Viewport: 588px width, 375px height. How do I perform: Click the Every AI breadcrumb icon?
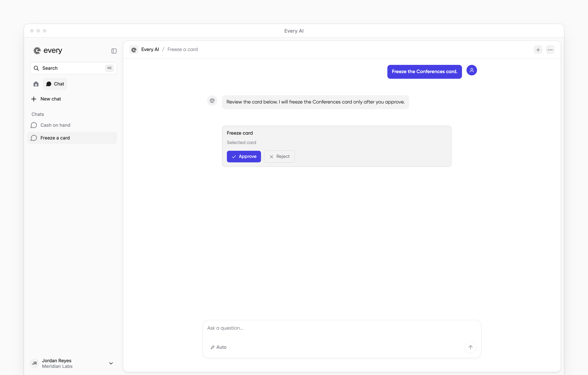pyautogui.click(x=134, y=49)
